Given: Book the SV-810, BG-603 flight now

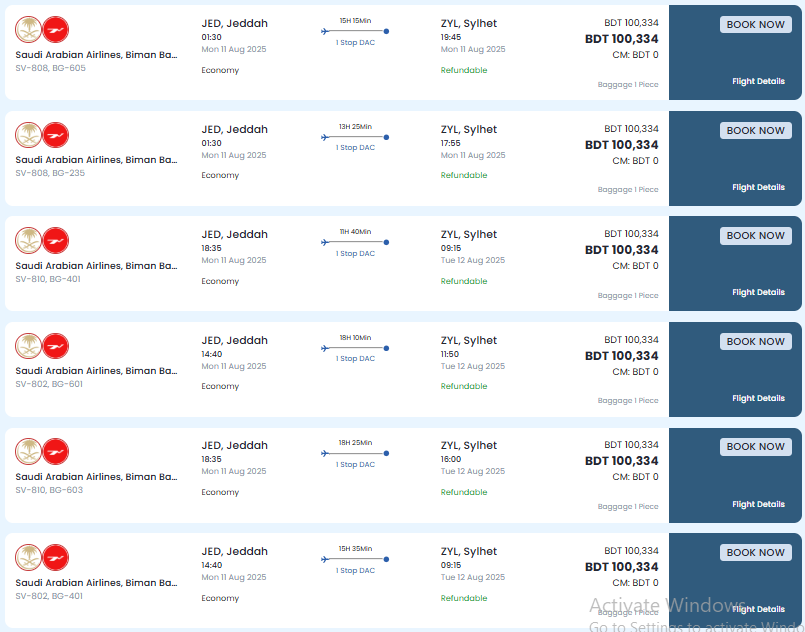Looking at the screenshot, I should (755, 447).
